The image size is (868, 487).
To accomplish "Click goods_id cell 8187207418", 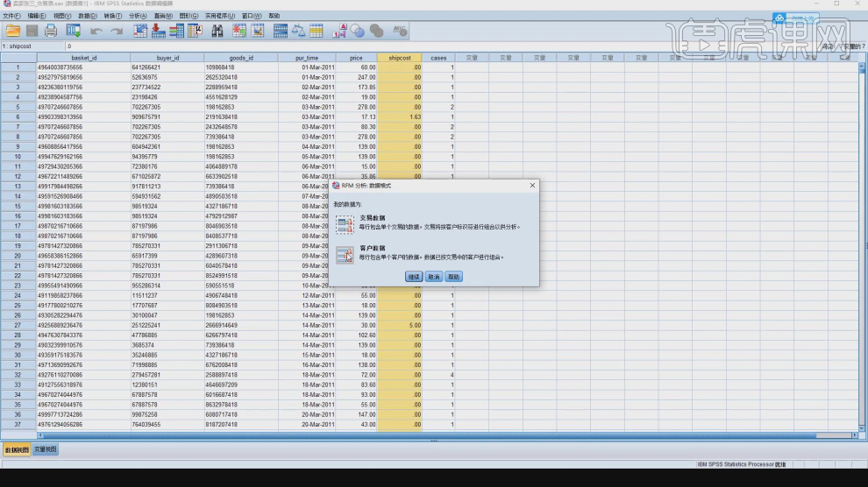I will 241,425.
